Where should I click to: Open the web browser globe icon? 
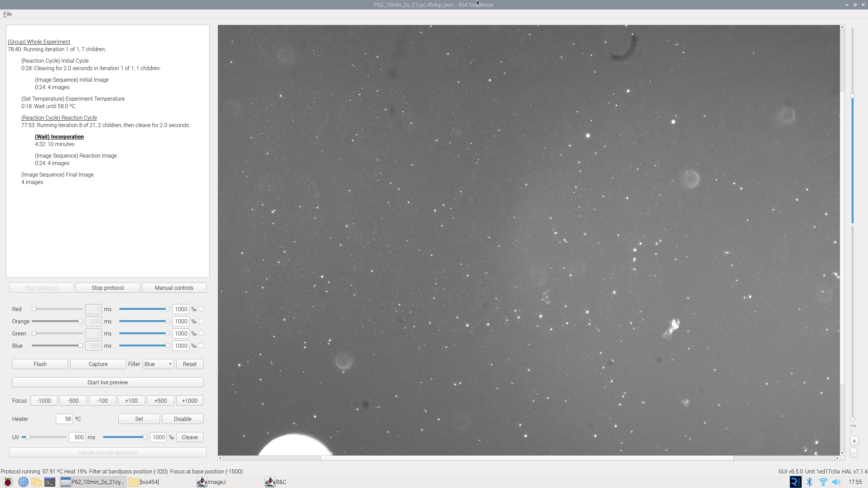(23, 482)
